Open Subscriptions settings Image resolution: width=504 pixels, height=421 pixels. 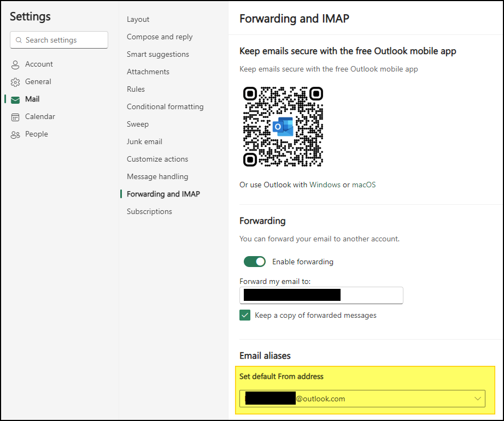(149, 211)
